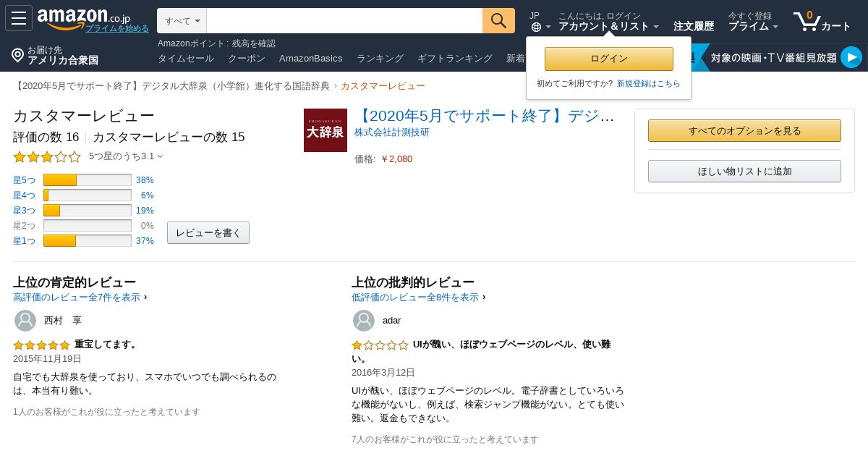Click the 3-star histogram bar
Screen dimensions: 868x456
click(x=88, y=211)
